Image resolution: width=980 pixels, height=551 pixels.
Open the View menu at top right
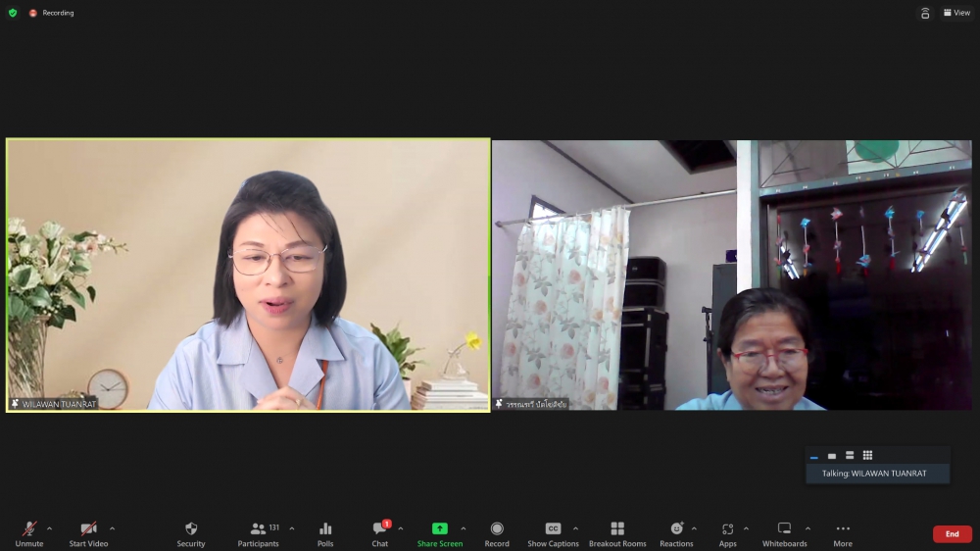[955, 13]
